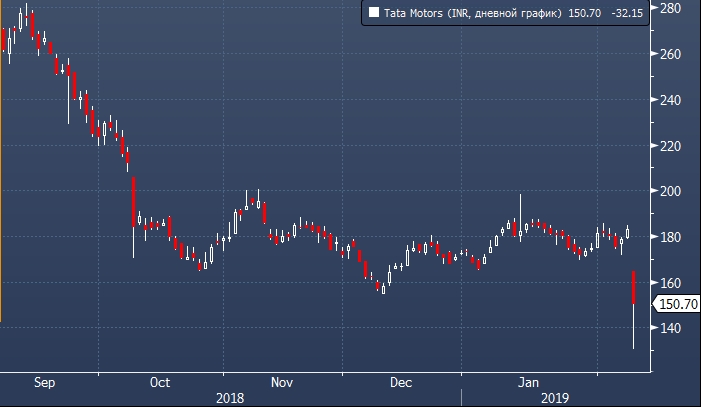This screenshot has width=701, height=407.
Task: Select the Jan month on time axis
Action: (531, 382)
